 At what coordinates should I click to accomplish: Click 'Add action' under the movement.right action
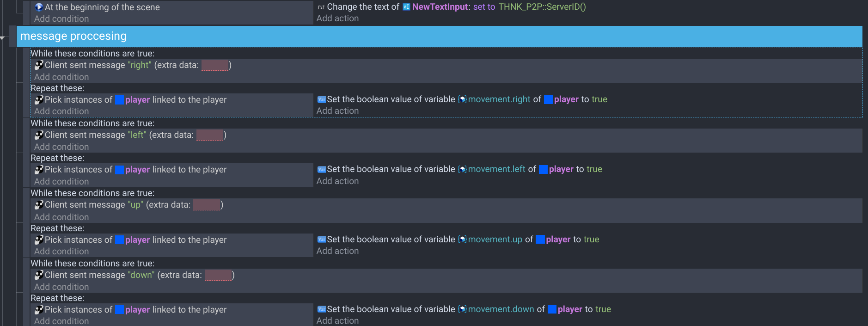click(x=337, y=111)
